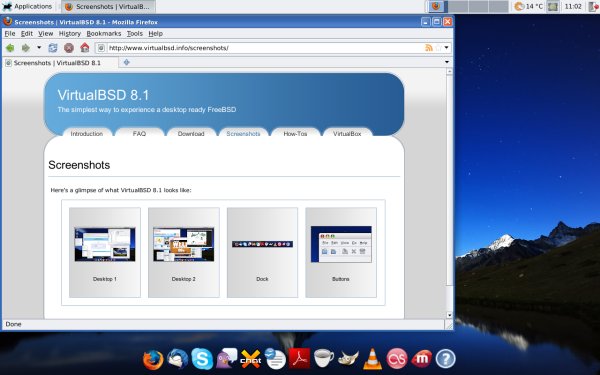
Task: Select the Firefox window button in the taskbar
Action: click(109, 7)
